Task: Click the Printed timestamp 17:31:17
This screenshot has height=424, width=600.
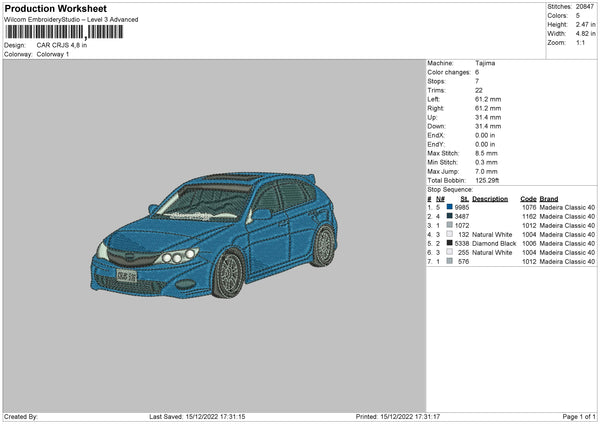Action: point(410,417)
